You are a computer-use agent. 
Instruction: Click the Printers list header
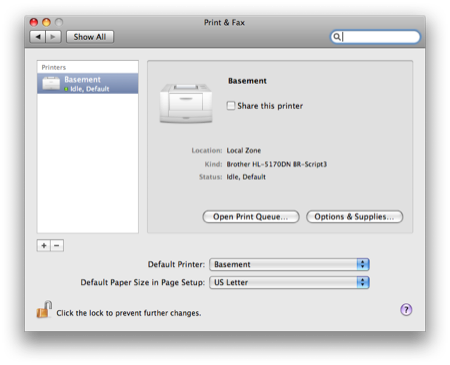coord(88,67)
